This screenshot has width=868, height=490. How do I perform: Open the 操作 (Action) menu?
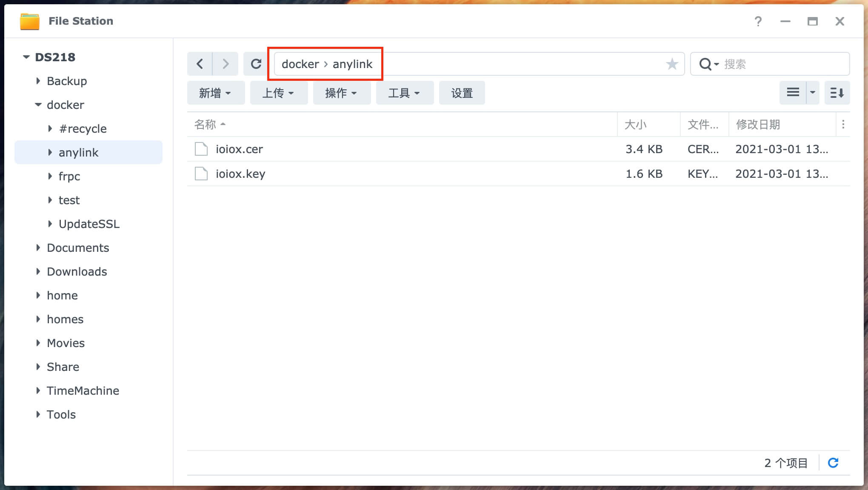341,93
